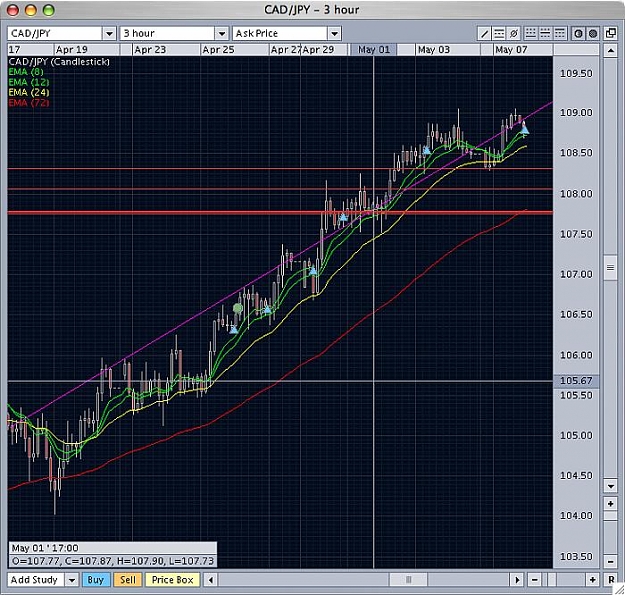Open the 3 hour timeframe dropdown arrow
The height and width of the screenshot is (595, 625).
222,33
